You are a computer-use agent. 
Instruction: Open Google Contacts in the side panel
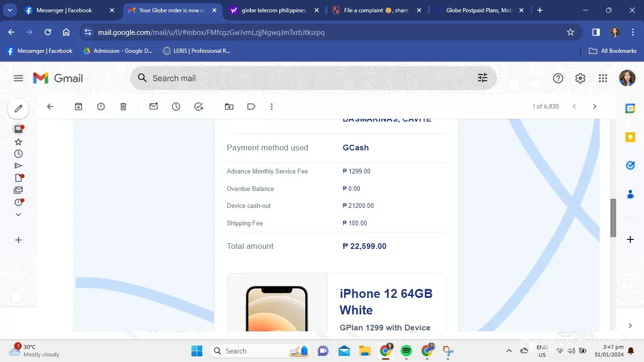tap(630, 194)
